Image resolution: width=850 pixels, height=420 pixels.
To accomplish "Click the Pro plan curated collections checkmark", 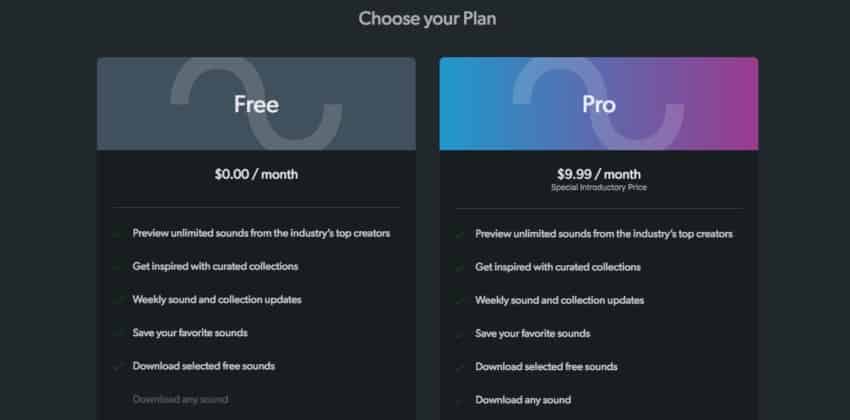I will 460,267.
